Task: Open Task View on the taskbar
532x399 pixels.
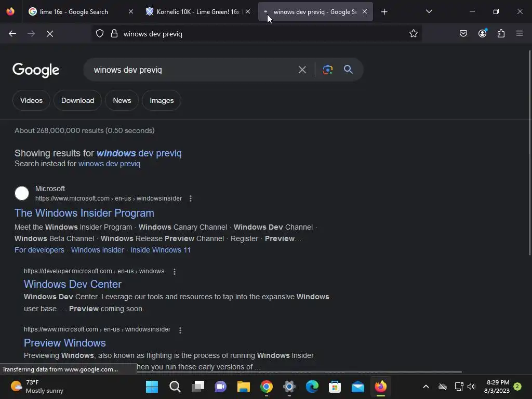Action: click(x=198, y=387)
